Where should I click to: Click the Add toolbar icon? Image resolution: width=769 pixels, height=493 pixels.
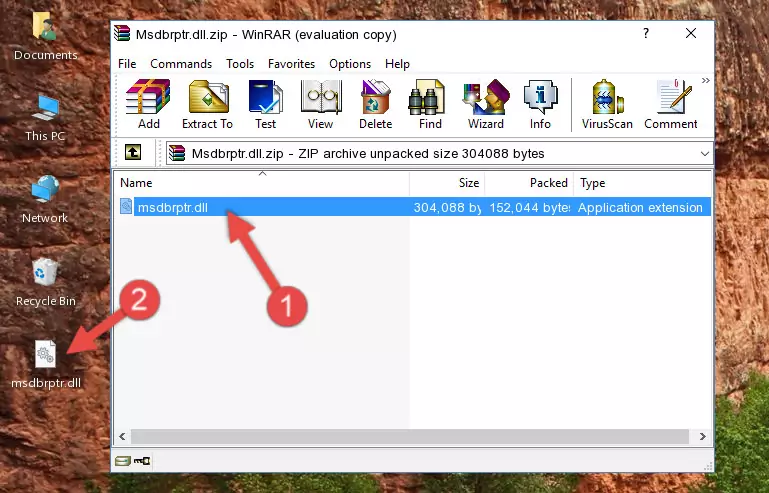pyautogui.click(x=148, y=104)
